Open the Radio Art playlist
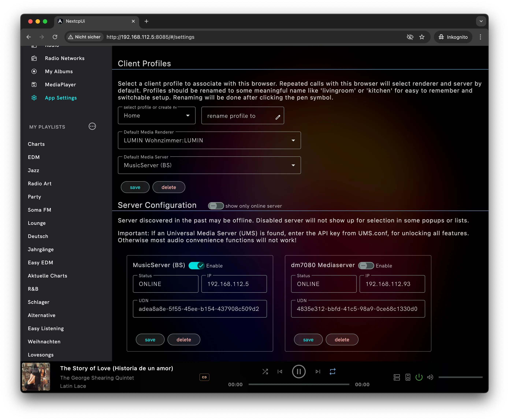 tap(40, 184)
